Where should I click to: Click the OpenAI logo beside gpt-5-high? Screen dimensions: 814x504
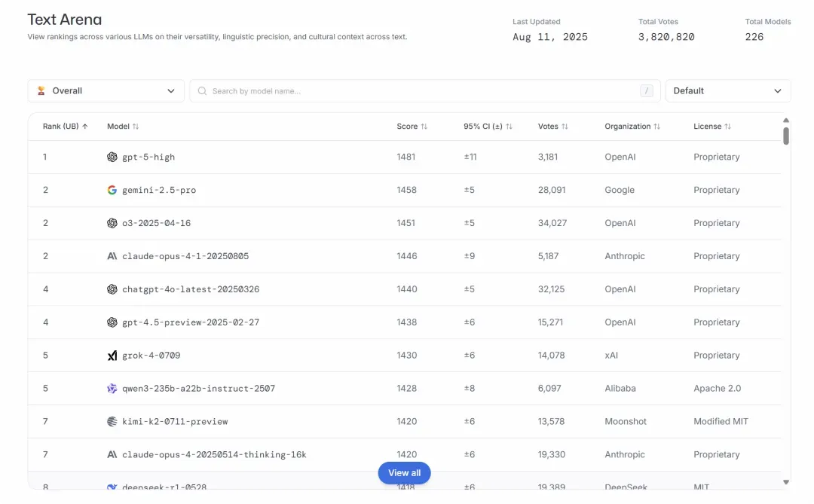coord(112,157)
